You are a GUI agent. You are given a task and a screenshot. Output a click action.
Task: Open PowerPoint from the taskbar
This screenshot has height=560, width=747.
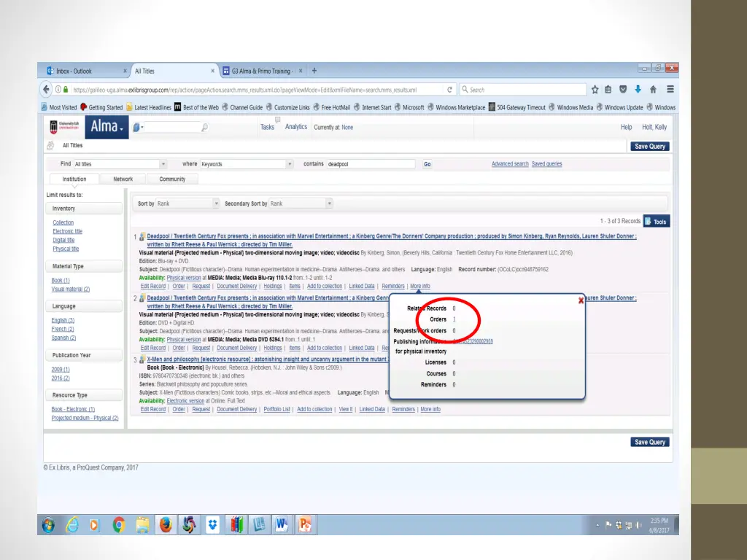click(305, 525)
